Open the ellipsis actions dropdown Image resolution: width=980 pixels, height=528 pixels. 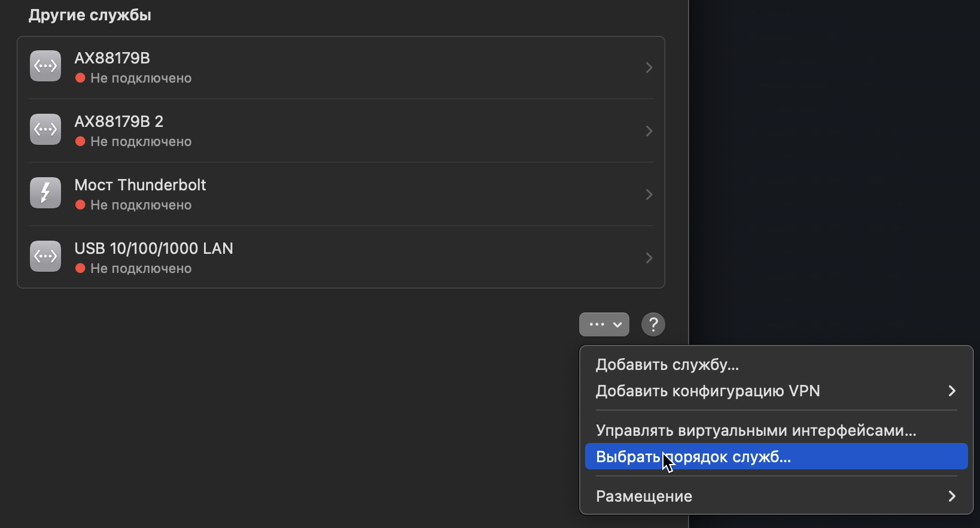coord(604,324)
